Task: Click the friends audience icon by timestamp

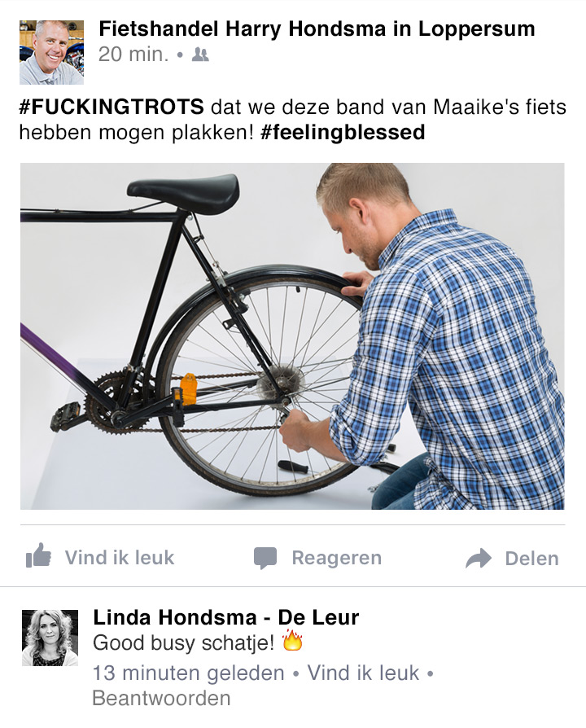Action: click(x=200, y=55)
